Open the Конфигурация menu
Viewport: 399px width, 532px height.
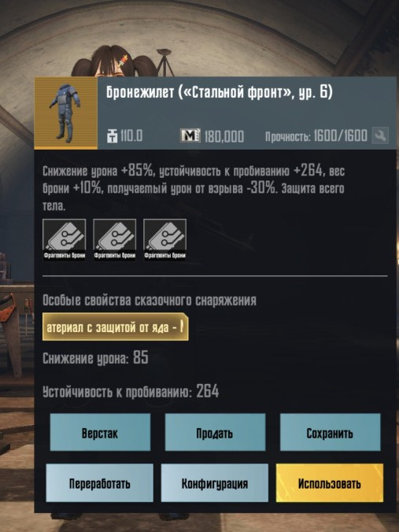point(214,482)
